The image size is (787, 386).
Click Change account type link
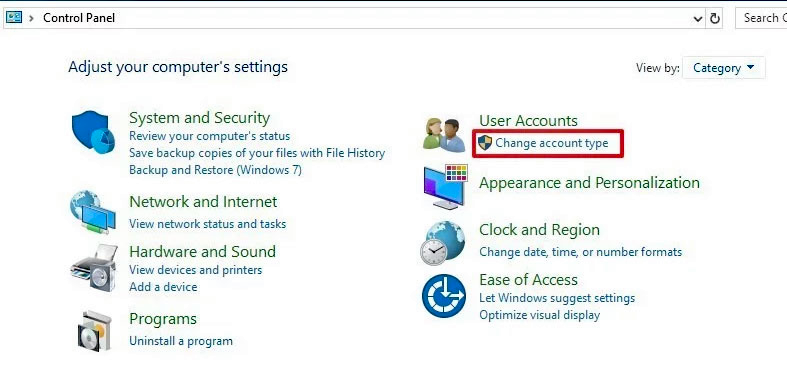pyautogui.click(x=552, y=143)
